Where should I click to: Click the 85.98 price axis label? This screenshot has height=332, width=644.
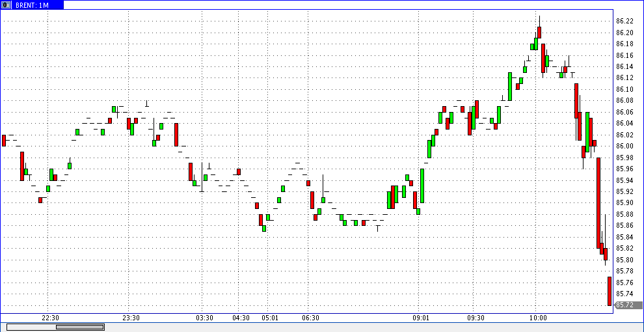click(x=624, y=158)
